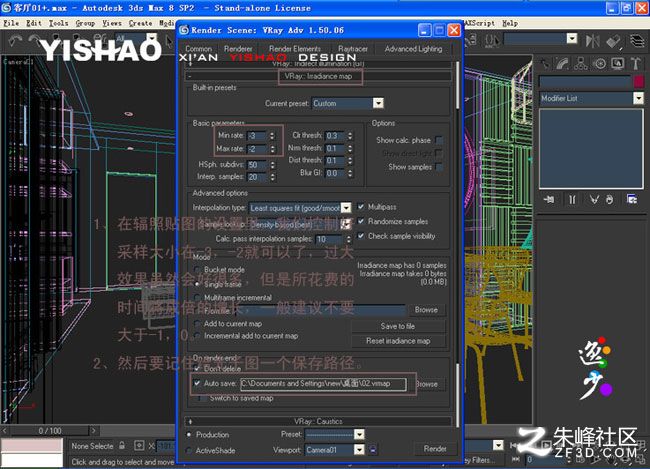The width and height of the screenshot is (650, 469).
Task: Open the Layer Manager icon
Action: tap(638, 41)
